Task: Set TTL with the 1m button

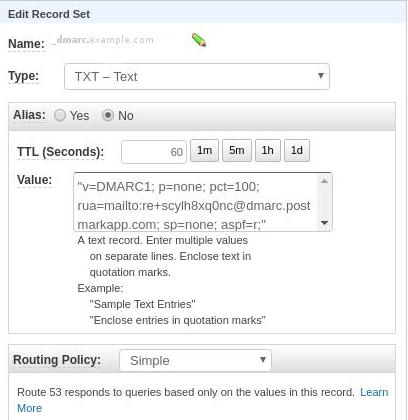Action: (204, 150)
